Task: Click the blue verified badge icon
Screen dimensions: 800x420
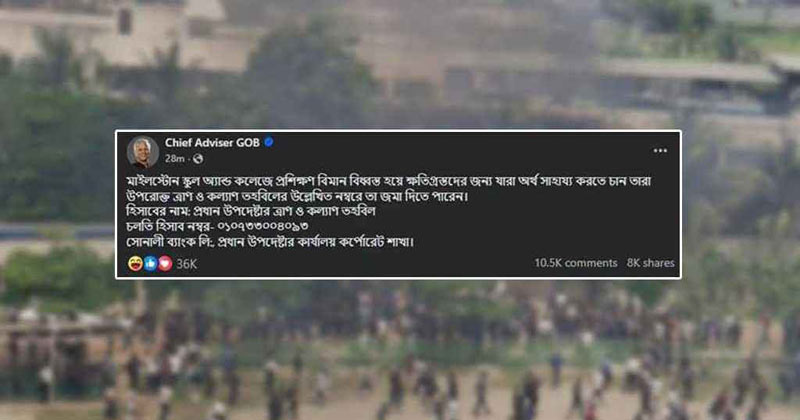Action: click(x=269, y=142)
